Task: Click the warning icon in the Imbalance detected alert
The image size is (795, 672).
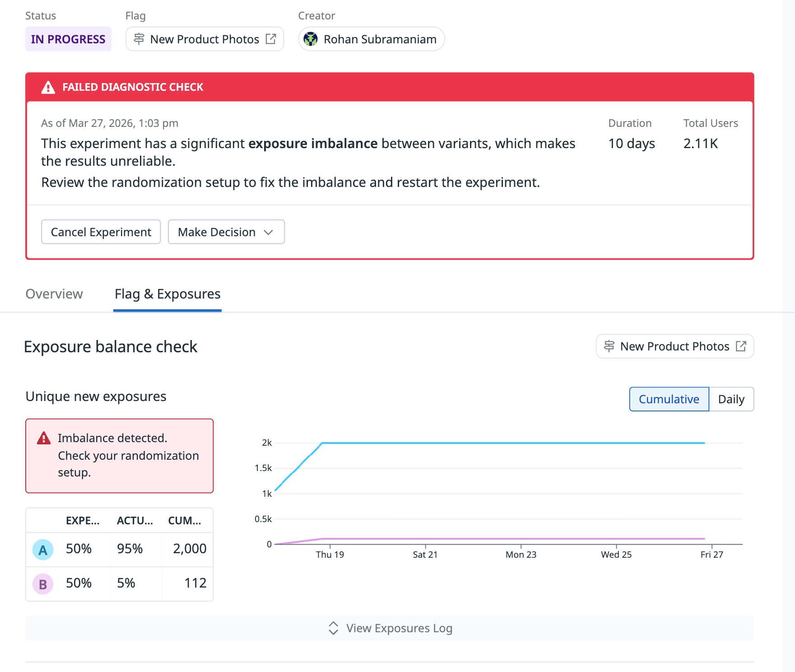Action: pos(43,438)
